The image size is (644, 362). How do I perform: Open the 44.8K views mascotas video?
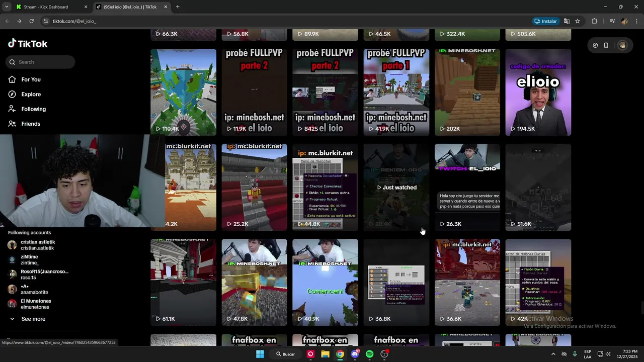coord(325,187)
